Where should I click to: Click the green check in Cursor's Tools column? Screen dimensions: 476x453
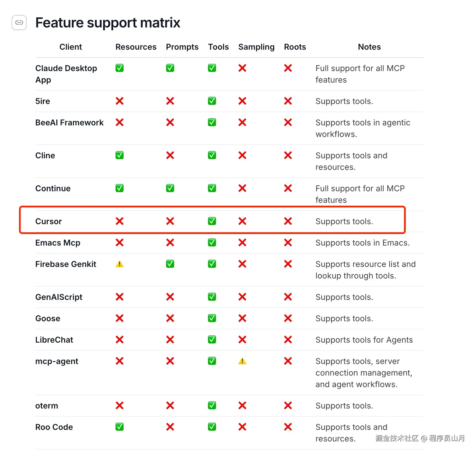click(x=212, y=221)
